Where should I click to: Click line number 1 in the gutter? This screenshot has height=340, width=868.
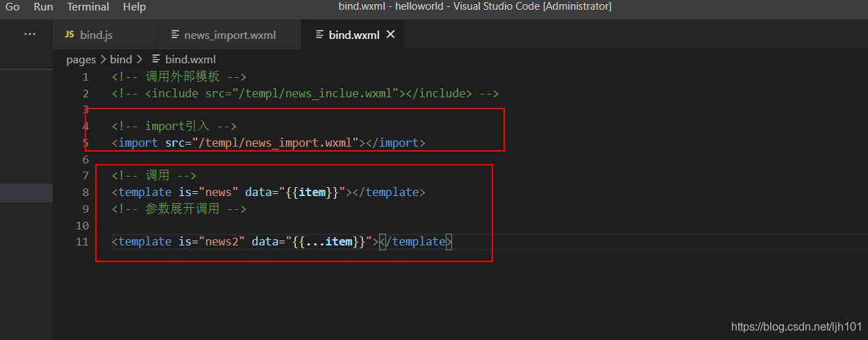[85, 77]
